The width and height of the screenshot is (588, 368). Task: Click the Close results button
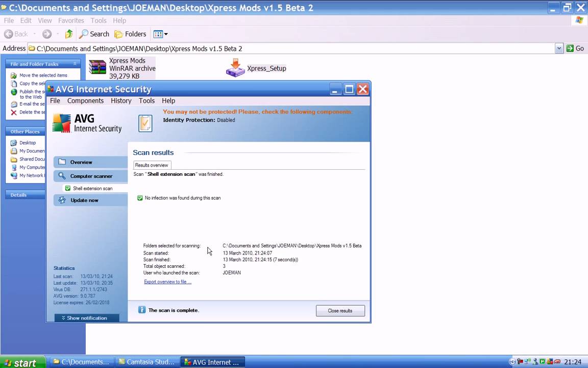coord(340,311)
